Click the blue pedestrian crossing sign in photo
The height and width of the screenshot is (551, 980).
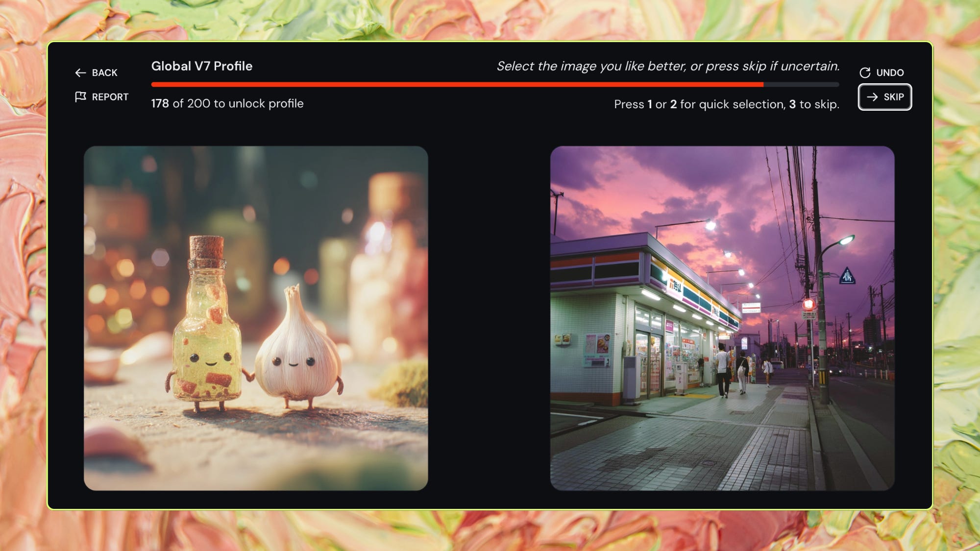(847, 276)
